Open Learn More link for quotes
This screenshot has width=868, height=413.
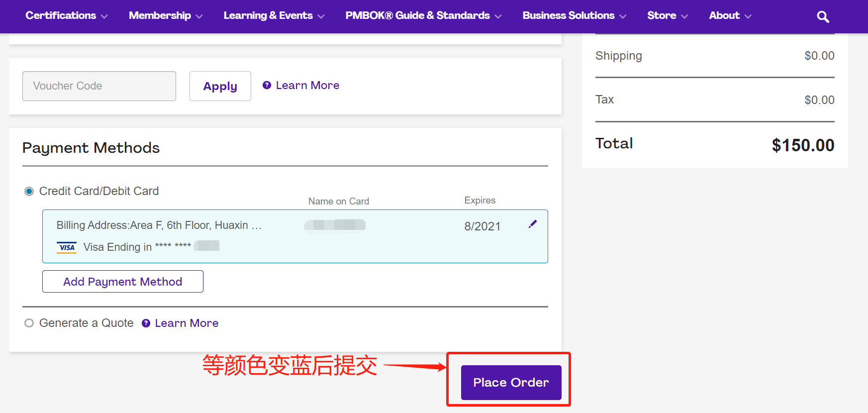pos(187,323)
